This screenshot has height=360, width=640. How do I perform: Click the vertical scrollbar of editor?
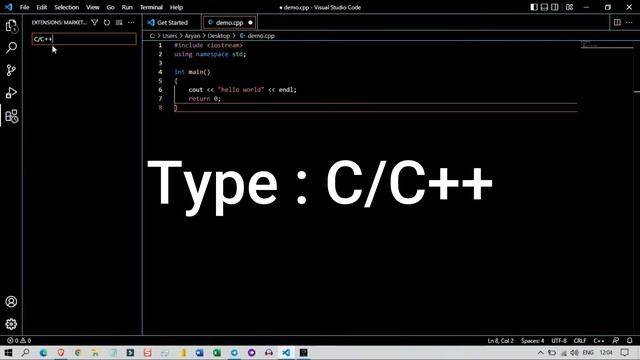pyautogui.click(x=637, y=188)
